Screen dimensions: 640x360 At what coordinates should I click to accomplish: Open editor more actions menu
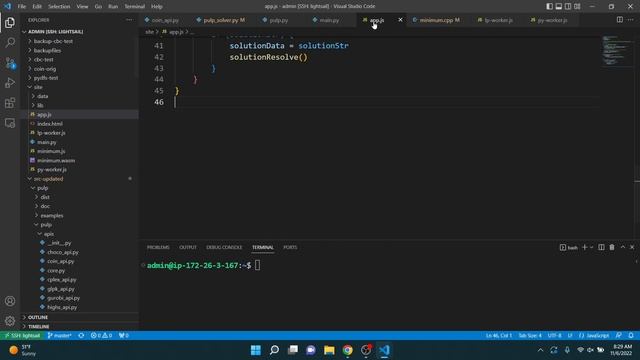click(x=631, y=20)
